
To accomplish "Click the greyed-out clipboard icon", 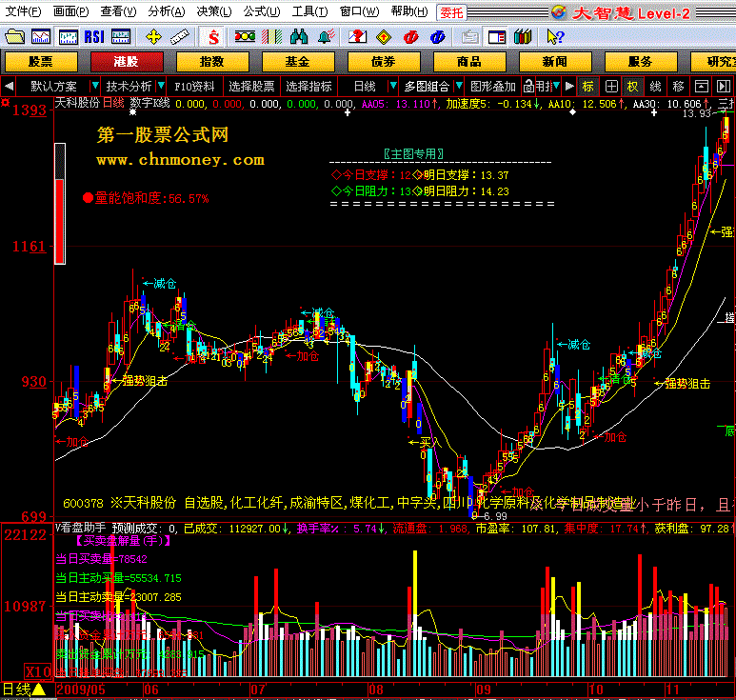I will [469, 36].
